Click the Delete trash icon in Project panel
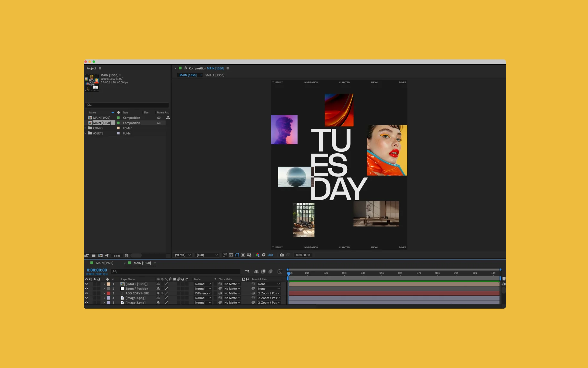Viewport: 588px width, 368px height. (127, 255)
